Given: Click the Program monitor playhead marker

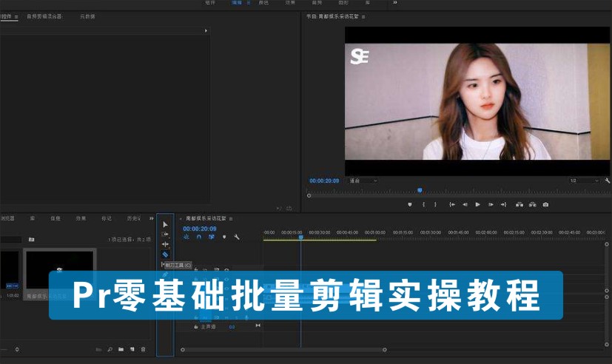Looking at the screenshot, I should pyautogui.click(x=420, y=190).
